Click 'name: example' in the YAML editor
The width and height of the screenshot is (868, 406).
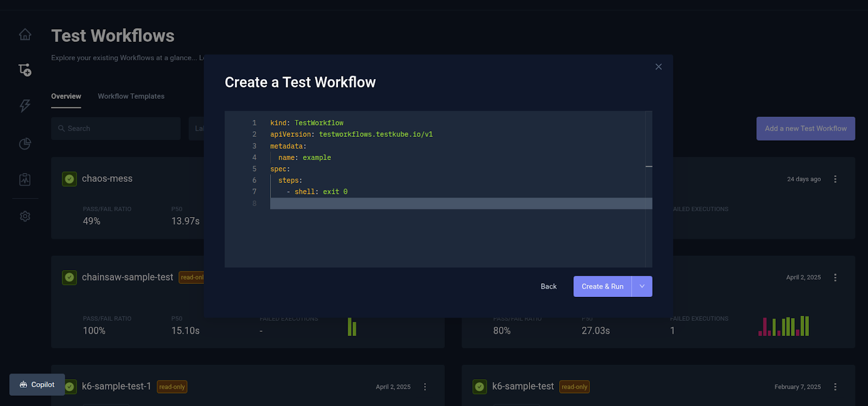[x=304, y=157]
